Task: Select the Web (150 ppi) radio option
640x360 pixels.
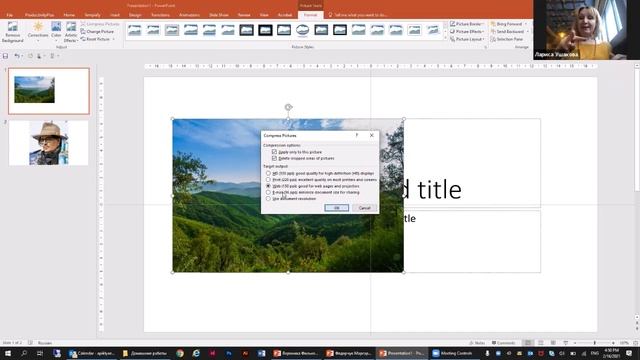Action: coord(268,186)
